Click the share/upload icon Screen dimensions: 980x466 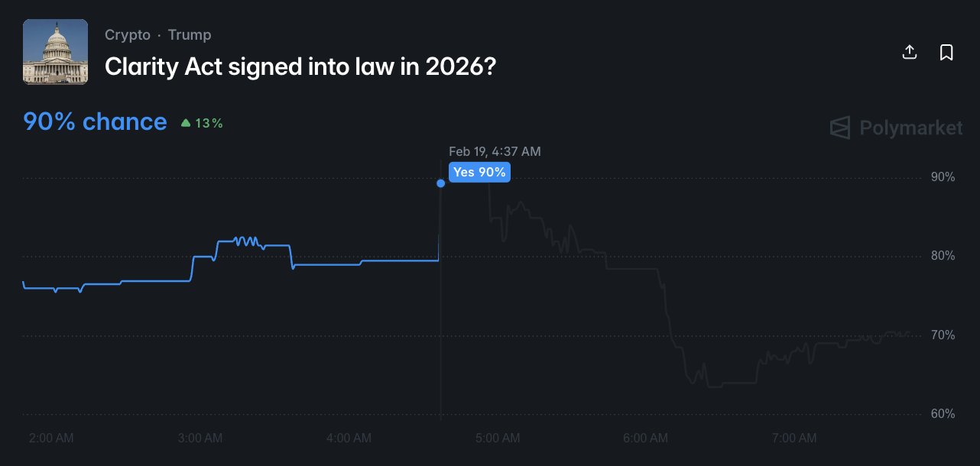point(910,52)
